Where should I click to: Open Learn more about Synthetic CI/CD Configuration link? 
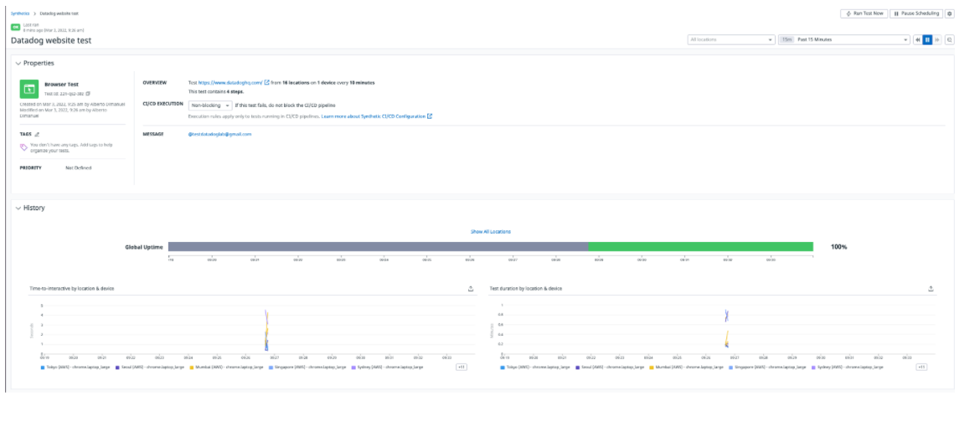coord(373,116)
